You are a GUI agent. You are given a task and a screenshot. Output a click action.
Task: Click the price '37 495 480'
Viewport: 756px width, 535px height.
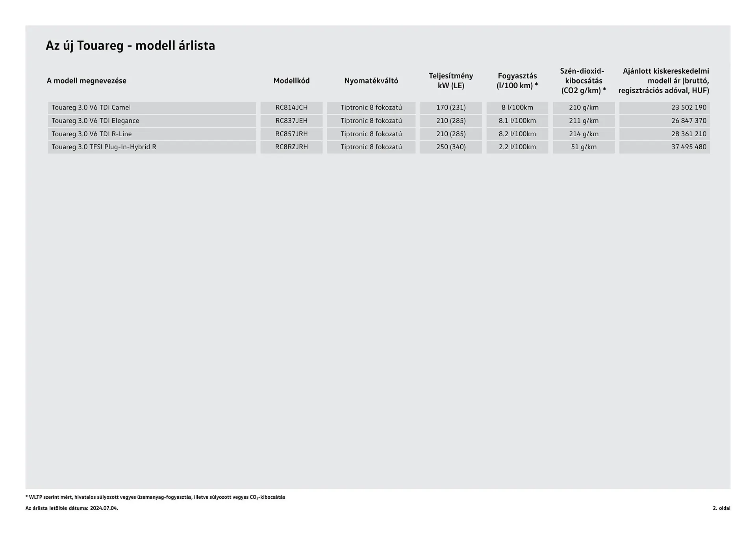(689, 147)
